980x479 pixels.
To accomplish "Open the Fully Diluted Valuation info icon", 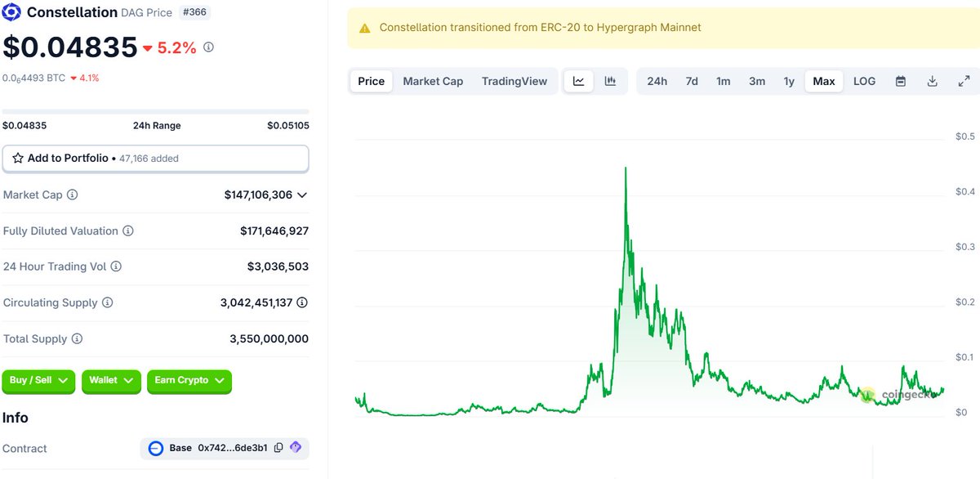I will coord(128,231).
